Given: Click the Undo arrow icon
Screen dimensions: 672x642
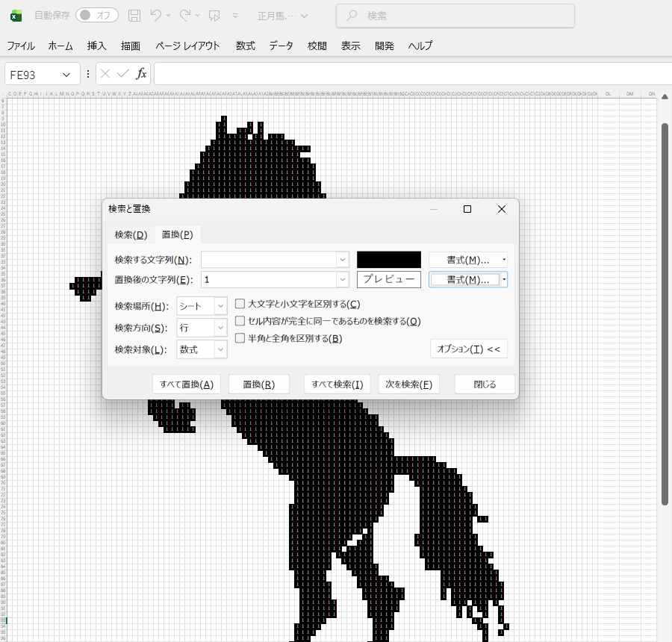Looking at the screenshot, I should tap(156, 16).
